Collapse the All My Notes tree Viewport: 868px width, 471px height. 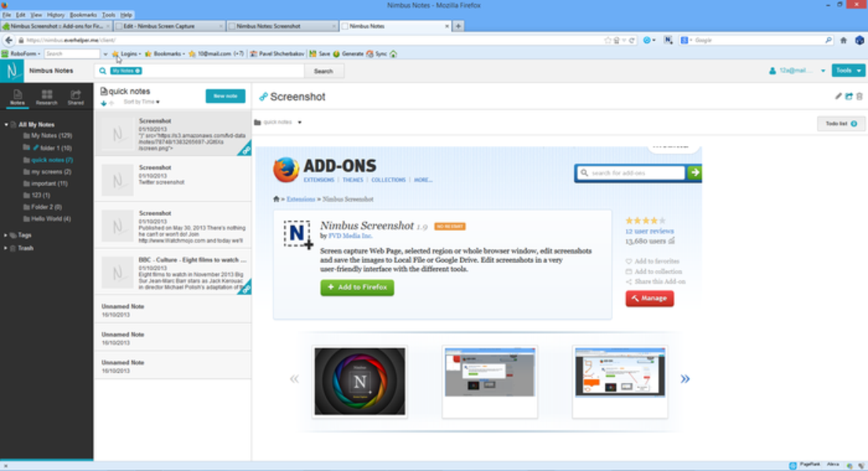6,125
